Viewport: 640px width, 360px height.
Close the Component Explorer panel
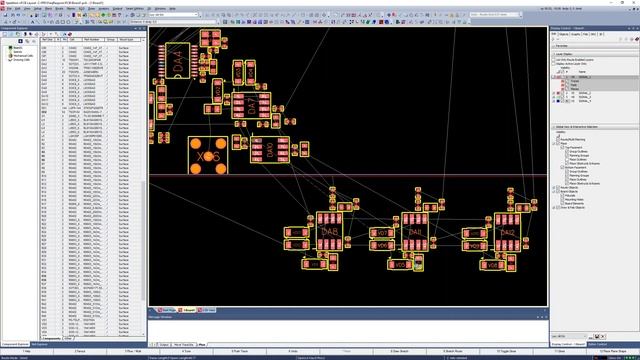click(x=144, y=29)
